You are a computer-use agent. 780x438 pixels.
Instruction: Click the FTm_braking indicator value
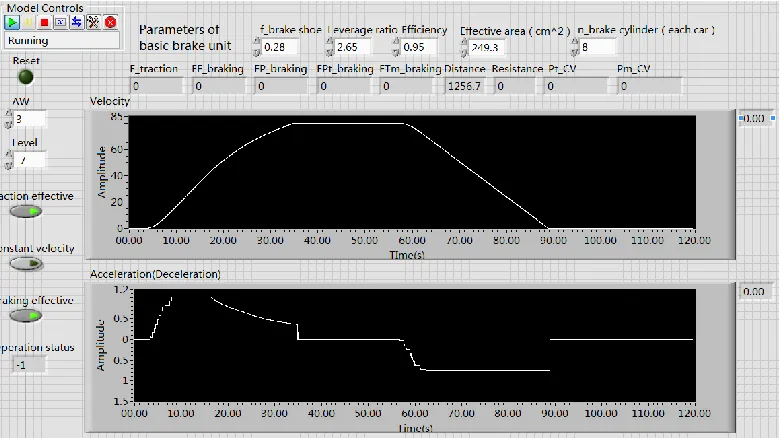pos(406,86)
